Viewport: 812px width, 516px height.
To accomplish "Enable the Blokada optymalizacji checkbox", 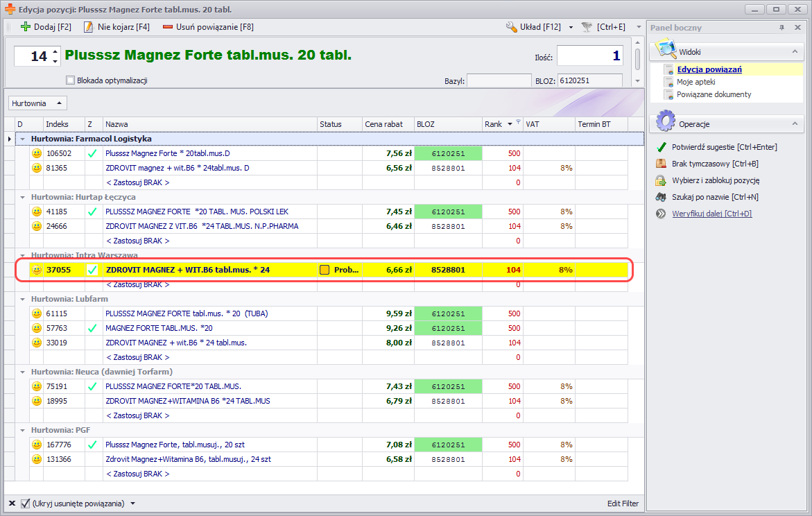I will pyautogui.click(x=70, y=80).
